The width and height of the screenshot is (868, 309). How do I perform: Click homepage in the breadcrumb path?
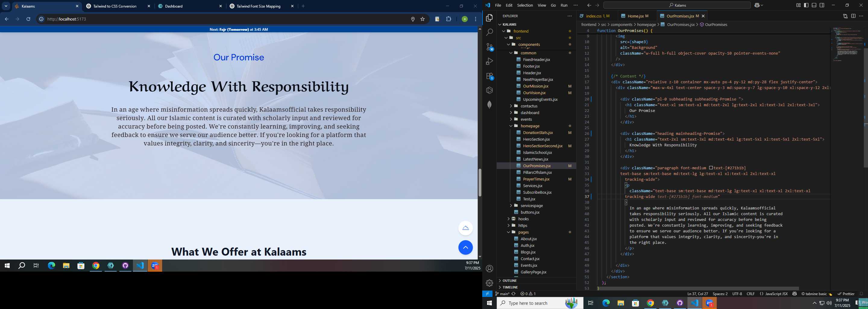(x=646, y=25)
